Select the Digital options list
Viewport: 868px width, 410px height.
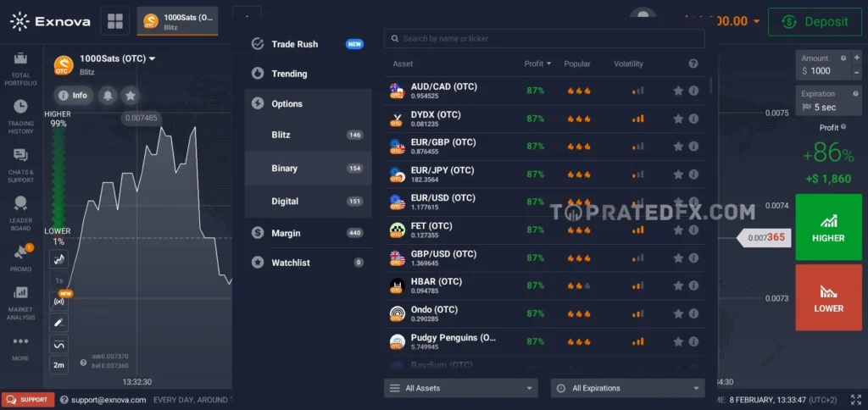tap(309, 202)
